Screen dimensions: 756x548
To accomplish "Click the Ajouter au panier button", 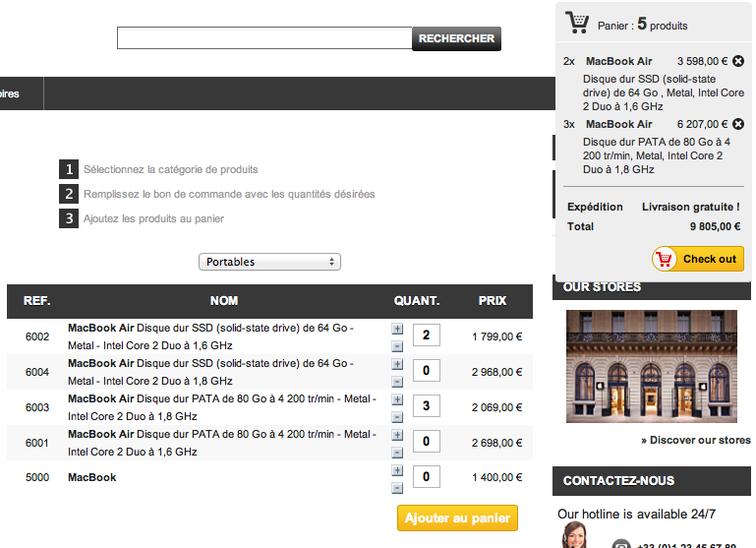I will [x=457, y=518].
